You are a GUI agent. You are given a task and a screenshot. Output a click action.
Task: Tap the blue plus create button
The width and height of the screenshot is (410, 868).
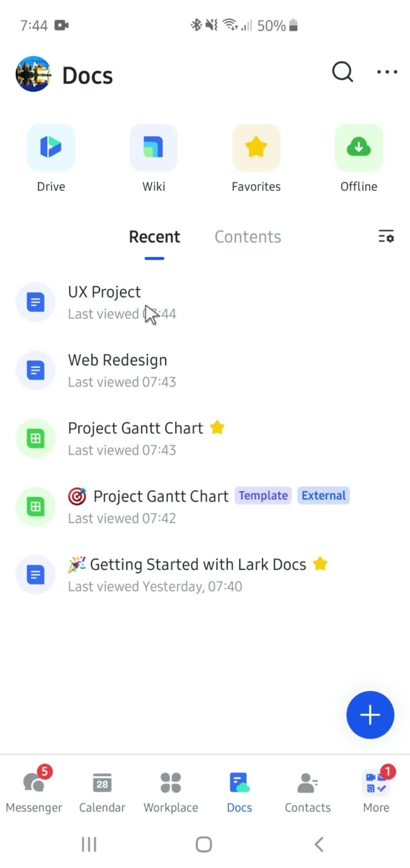coord(370,715)
